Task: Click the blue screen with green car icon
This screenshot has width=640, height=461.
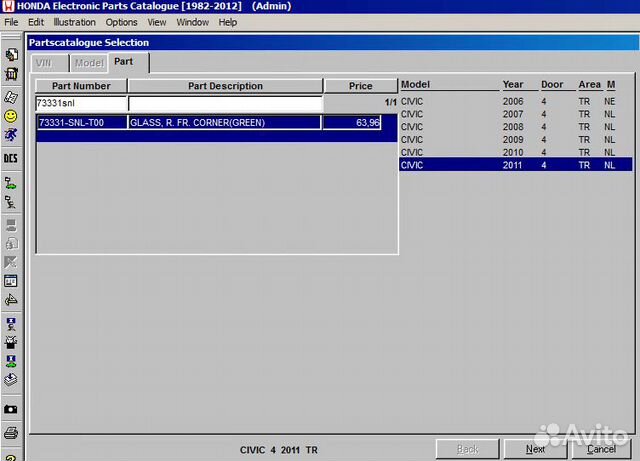Action: click(11, 361)
